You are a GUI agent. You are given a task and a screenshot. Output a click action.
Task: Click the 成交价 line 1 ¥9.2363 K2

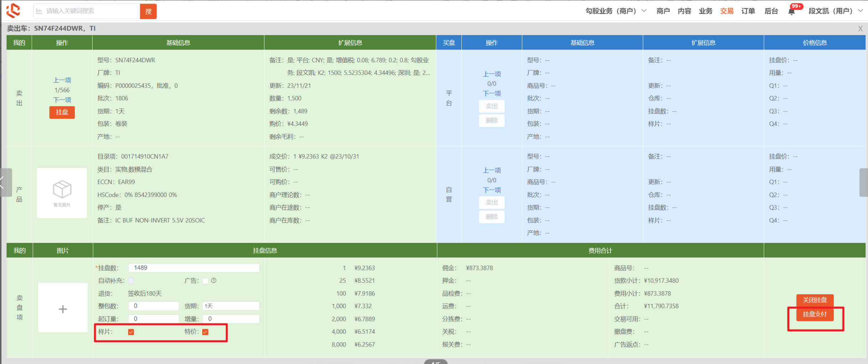326,157
